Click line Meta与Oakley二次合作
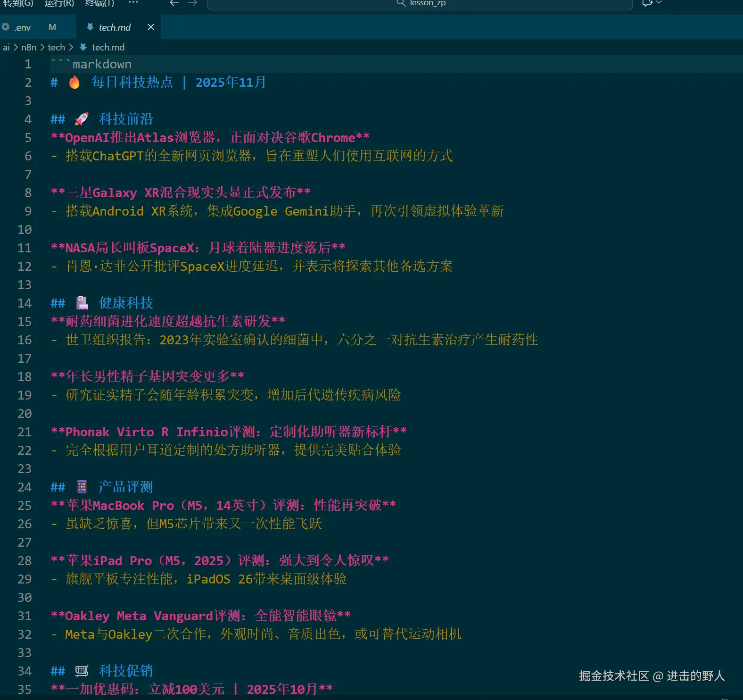Screen dimensions: 743x700 tap(256, 634)
